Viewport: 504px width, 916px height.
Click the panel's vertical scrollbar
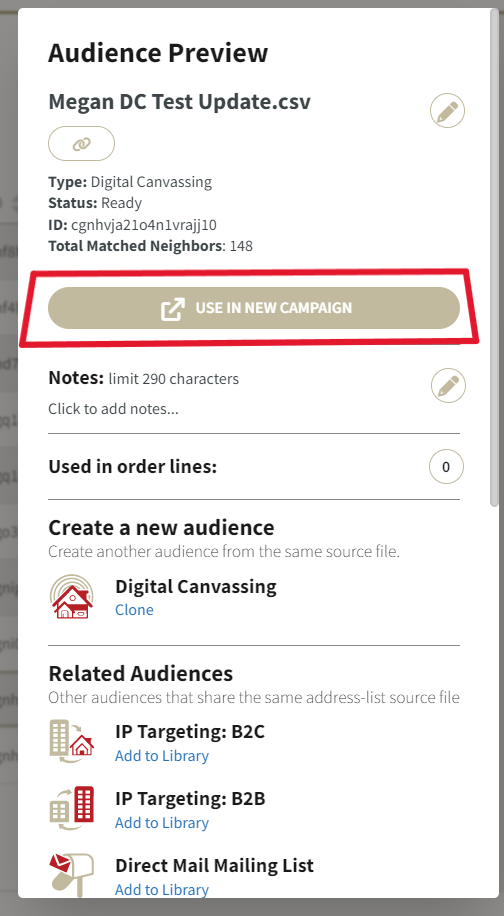495,260
